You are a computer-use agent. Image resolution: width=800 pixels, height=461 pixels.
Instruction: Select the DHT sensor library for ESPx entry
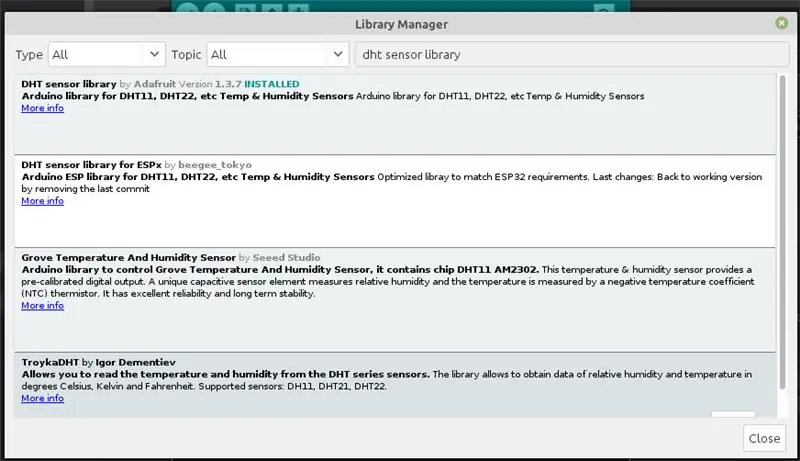[x=395, y=201]
